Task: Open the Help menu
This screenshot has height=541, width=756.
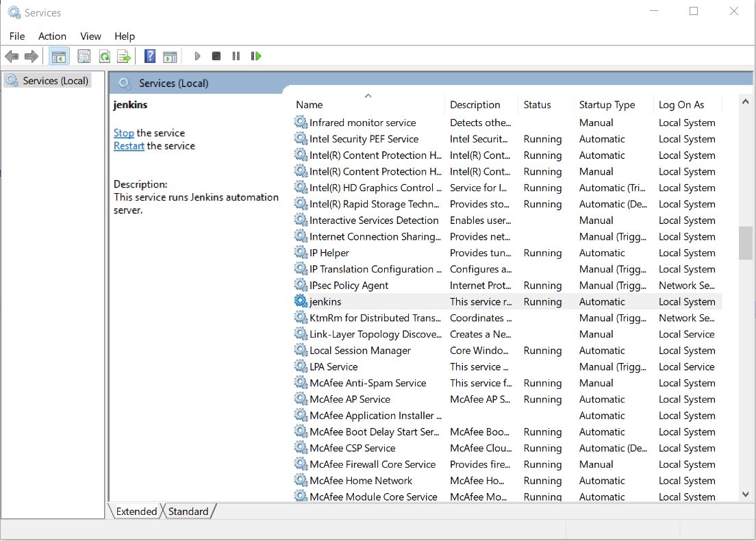Action: click(x=125, y=36)
